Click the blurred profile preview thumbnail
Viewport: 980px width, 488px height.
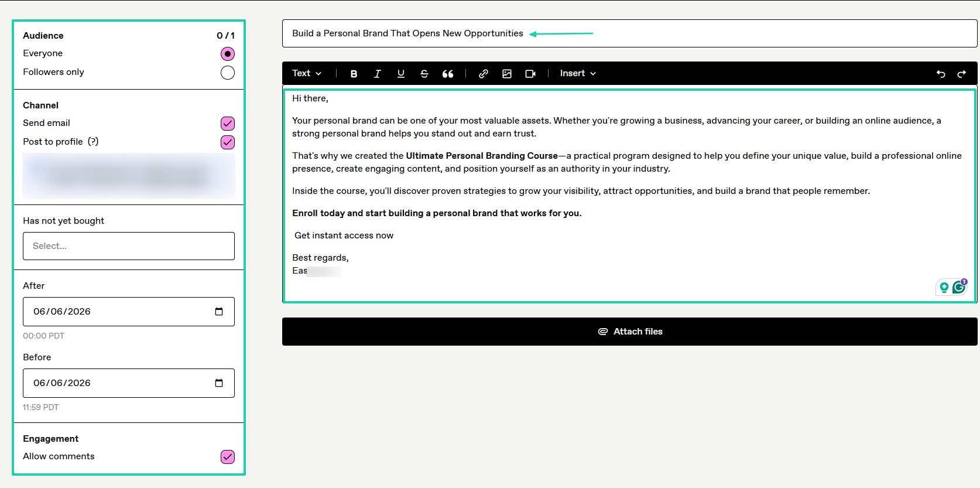click(x=129, y=176)
